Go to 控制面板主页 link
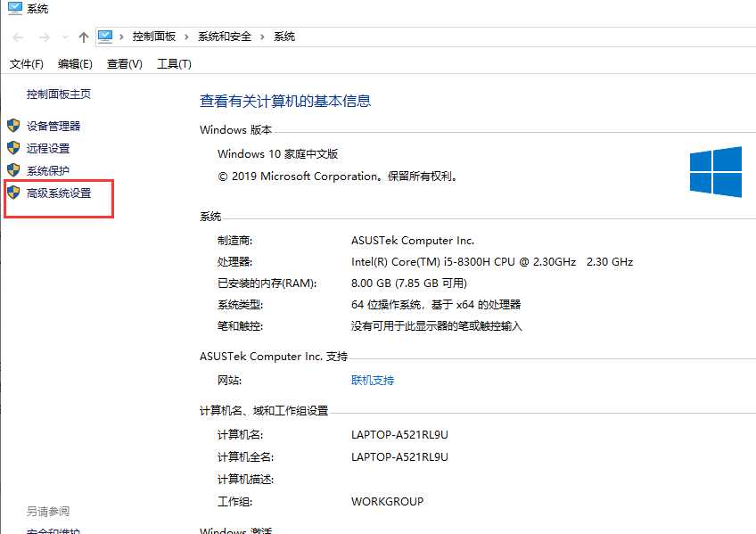This screenshot has height=534, width=756. [x=58, y=94]
